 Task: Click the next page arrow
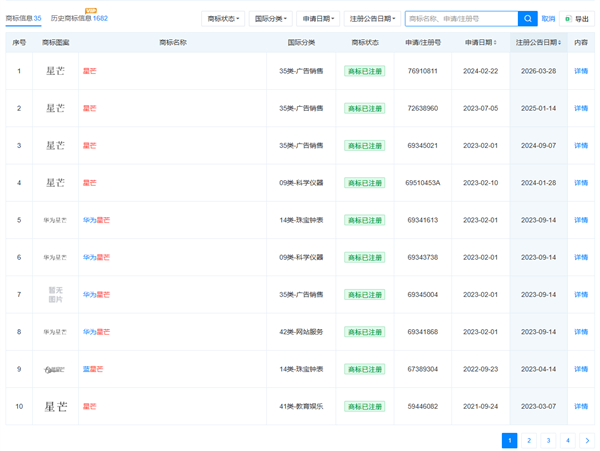pyautogui.click(x=587, y=440)
